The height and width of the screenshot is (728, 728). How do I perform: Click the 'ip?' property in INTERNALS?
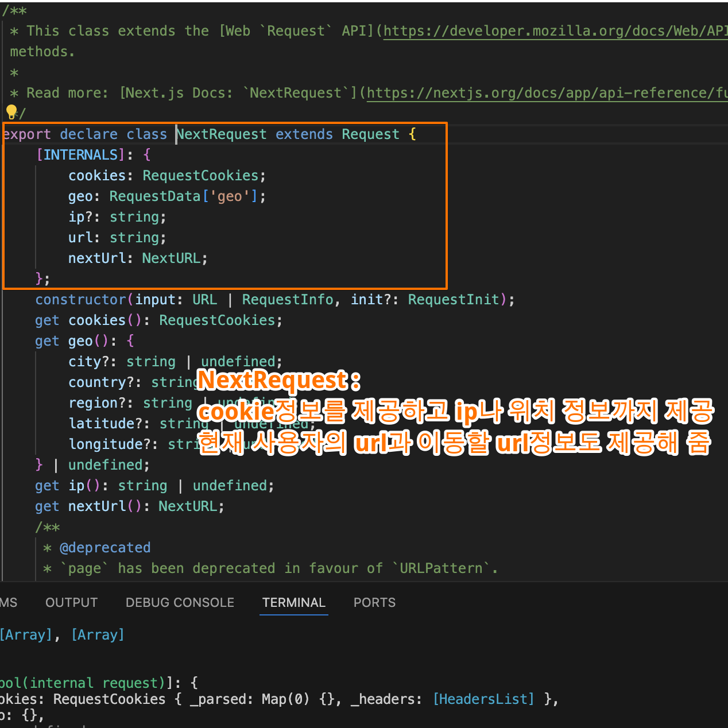pyautogui.click(x=81, y=217)
